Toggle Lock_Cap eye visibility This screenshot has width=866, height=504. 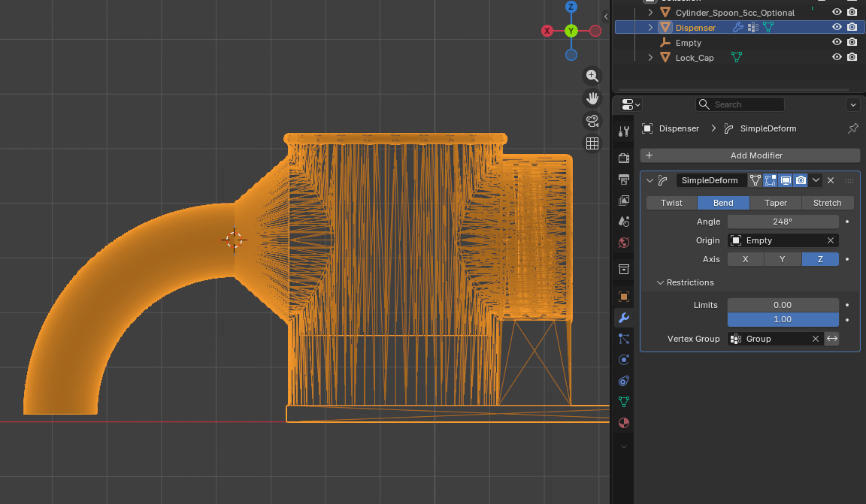[837, 57]
